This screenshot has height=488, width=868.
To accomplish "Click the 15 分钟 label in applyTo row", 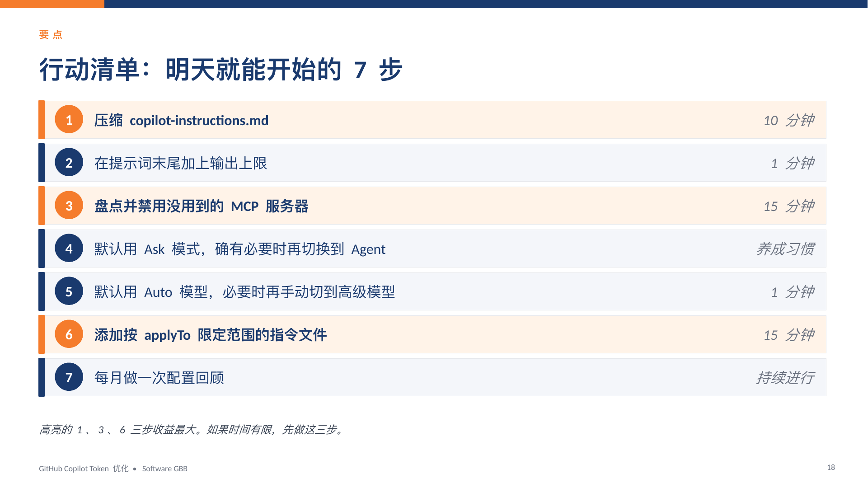I will [789, 335].
